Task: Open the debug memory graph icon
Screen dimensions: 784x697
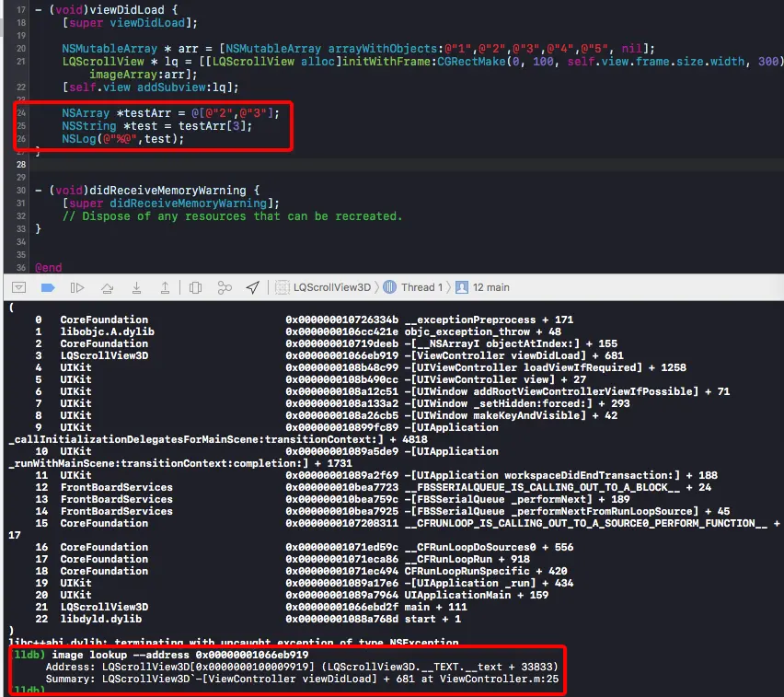Action: point(225,287)
